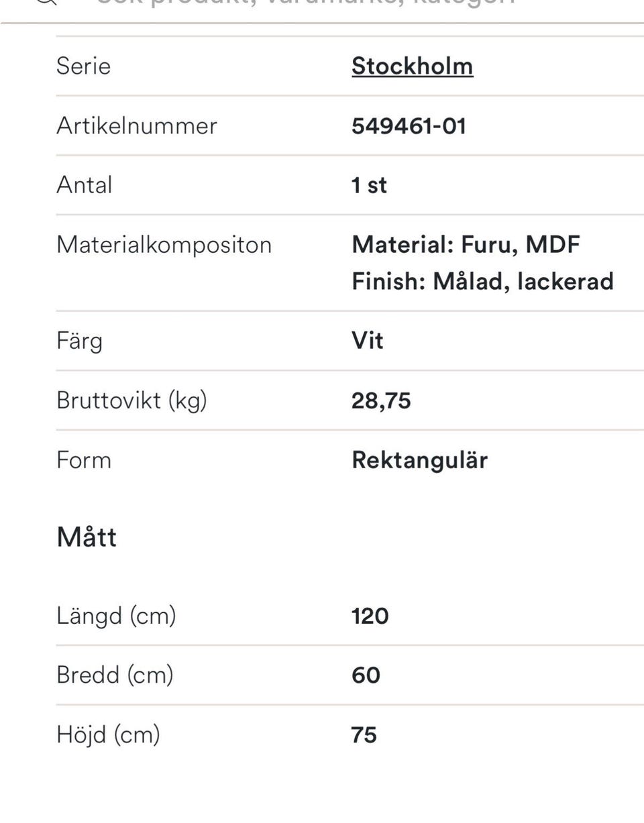Click the Antal value 1 st
This screenshot has height=823, width=644.
[369, 185]
